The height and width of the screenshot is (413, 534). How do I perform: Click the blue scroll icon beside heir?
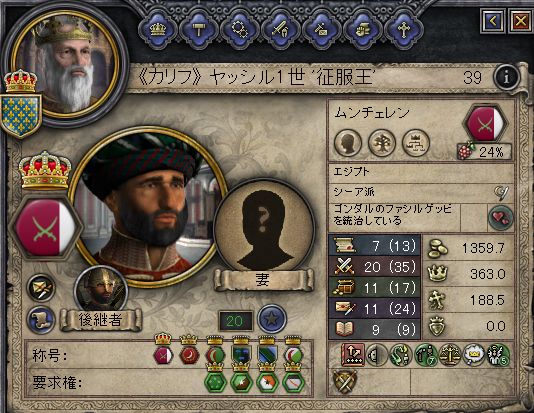coord(41,319)
